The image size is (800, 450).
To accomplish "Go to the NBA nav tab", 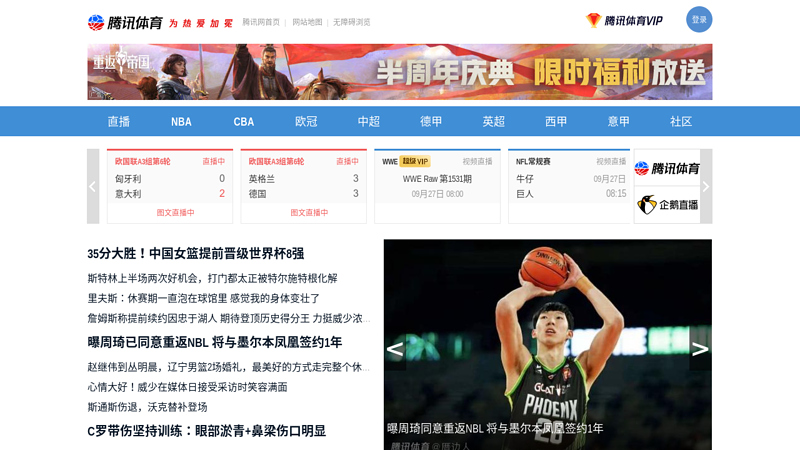I will pyautogui.click(x=181, y=121).
